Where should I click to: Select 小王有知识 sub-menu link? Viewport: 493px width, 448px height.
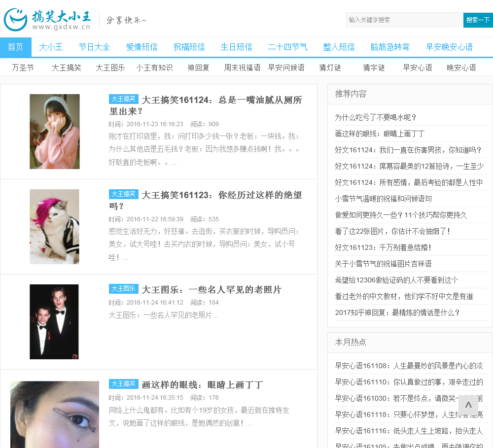pyautogui.click(x=154, y=68)
